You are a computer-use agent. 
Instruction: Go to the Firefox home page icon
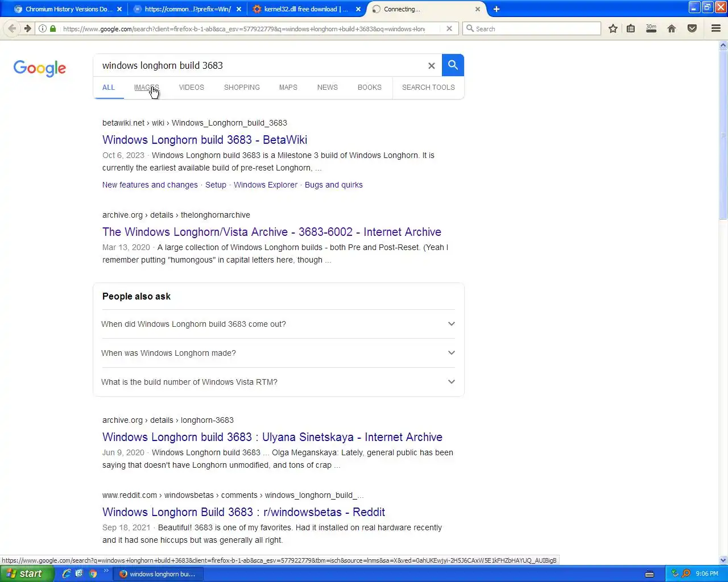pos(672,28)
